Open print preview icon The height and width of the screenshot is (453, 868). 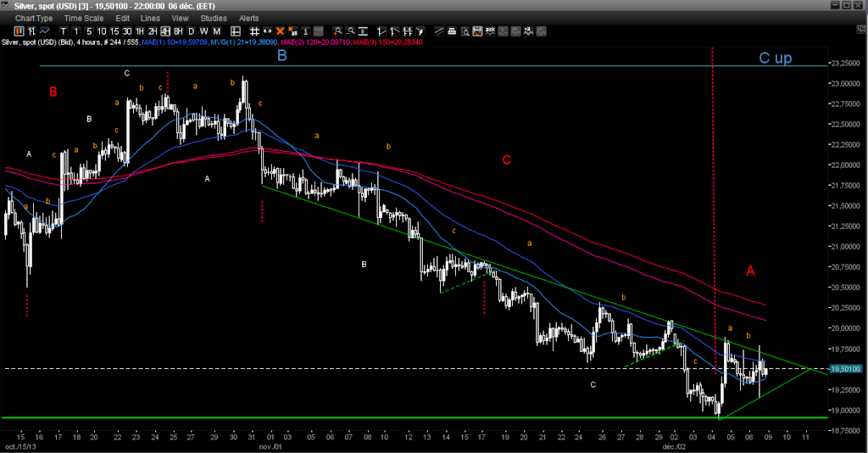pyautogui.click(x=465, y=31)
